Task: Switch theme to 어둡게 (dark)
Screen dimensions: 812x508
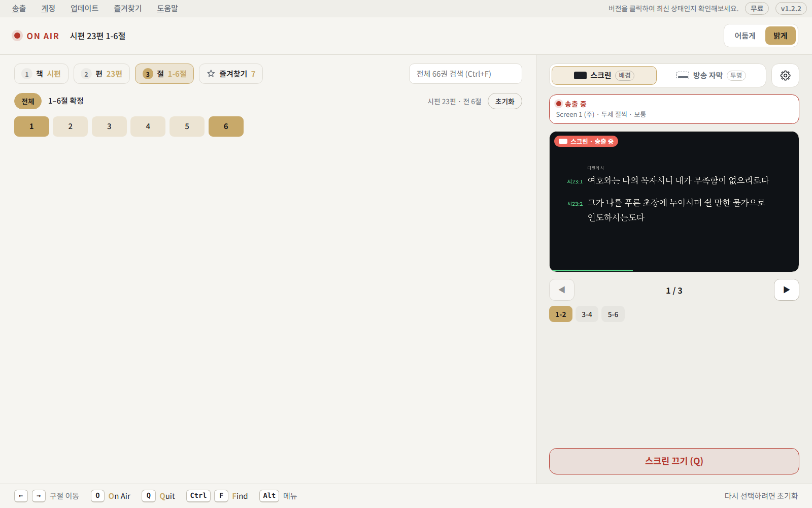Action: (745, 36)
